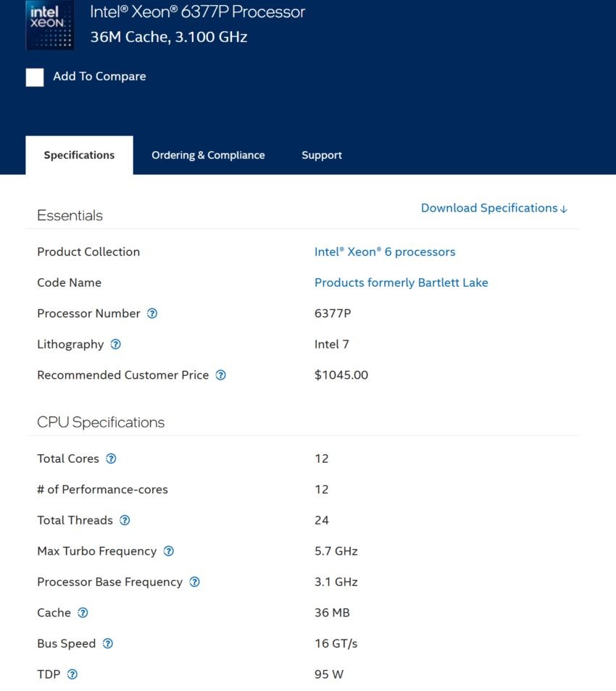Open the Recommended Customer Price help icon
The image size is (616, 691).
tap(220, 375)
